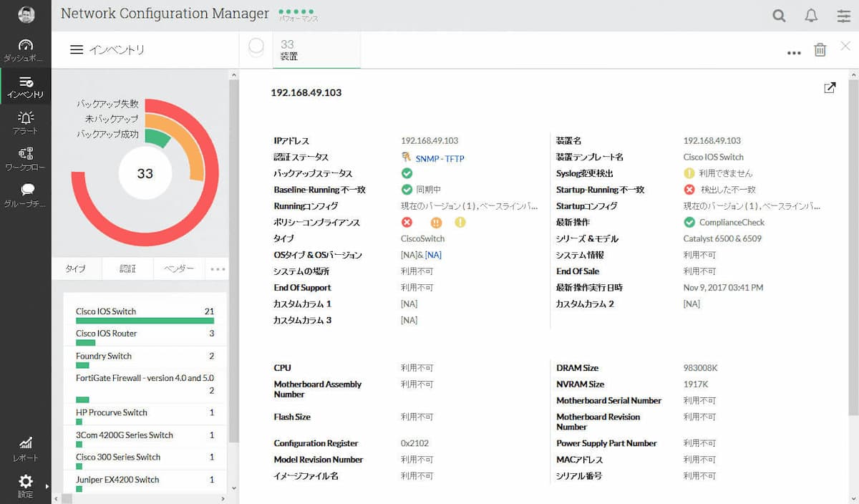Open device details in new window

point(830,88)
